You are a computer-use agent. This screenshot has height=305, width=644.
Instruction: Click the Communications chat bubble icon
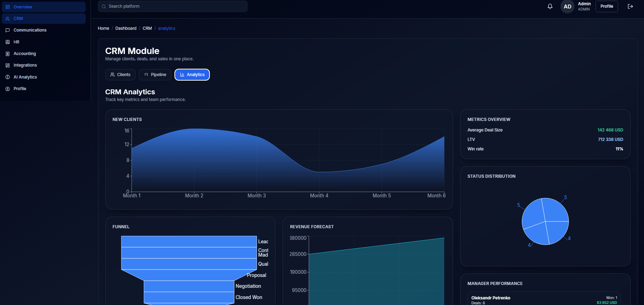[x=8, y=30]
